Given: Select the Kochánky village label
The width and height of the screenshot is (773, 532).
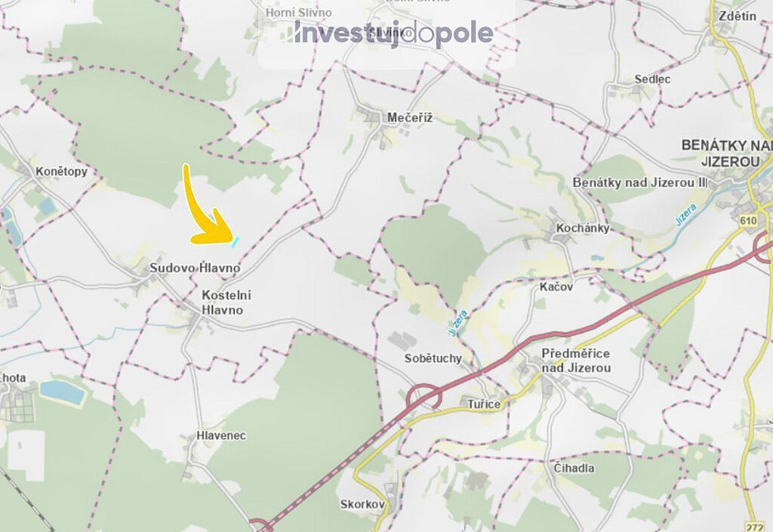Looking at the screenshot, I should (583, 228).
